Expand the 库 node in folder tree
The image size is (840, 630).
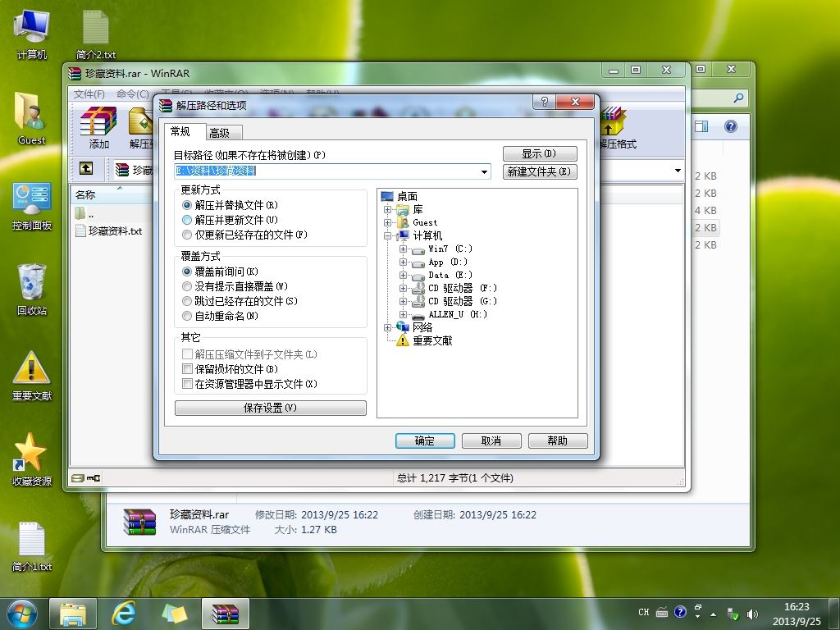point(387,209)
